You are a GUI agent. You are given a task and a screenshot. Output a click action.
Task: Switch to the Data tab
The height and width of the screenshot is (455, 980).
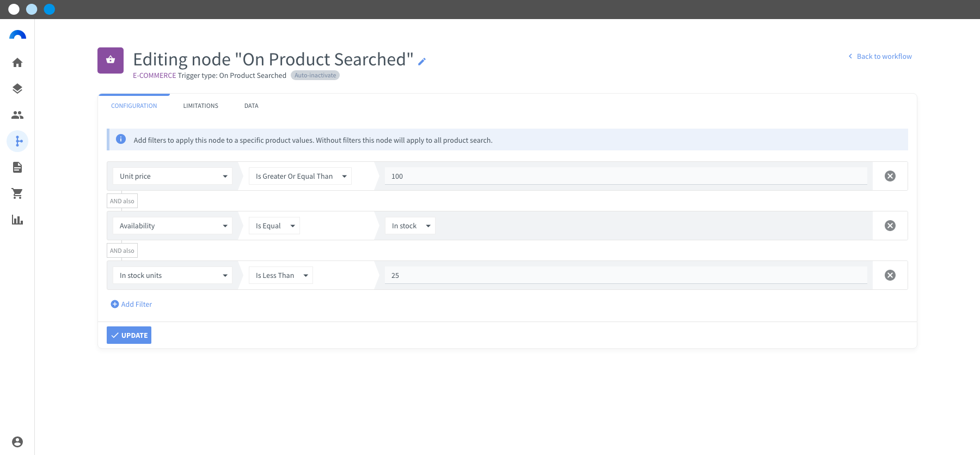251,106
